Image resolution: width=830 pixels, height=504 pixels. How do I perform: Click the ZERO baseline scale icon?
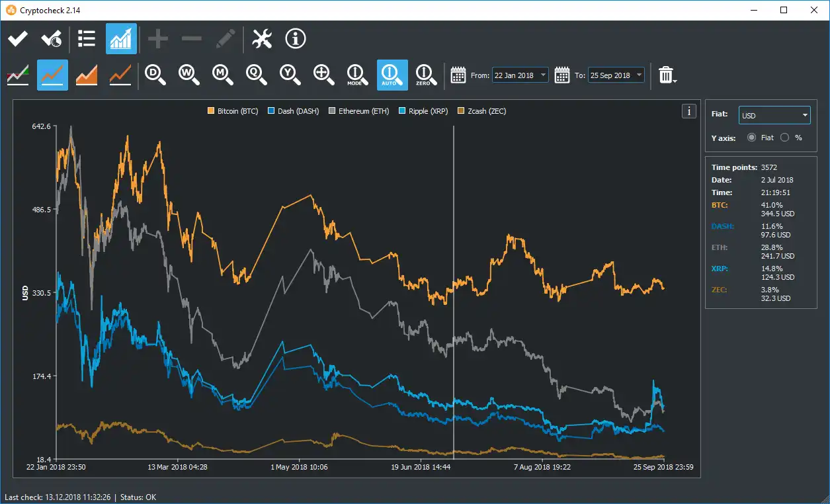(x=425, y=75)
